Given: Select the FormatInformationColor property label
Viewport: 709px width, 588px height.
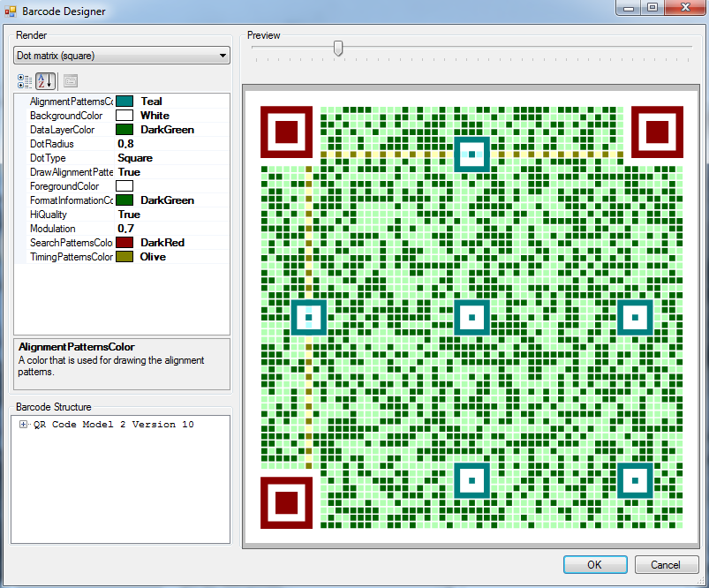Looking at the screenshot, I should click(72, 200).
